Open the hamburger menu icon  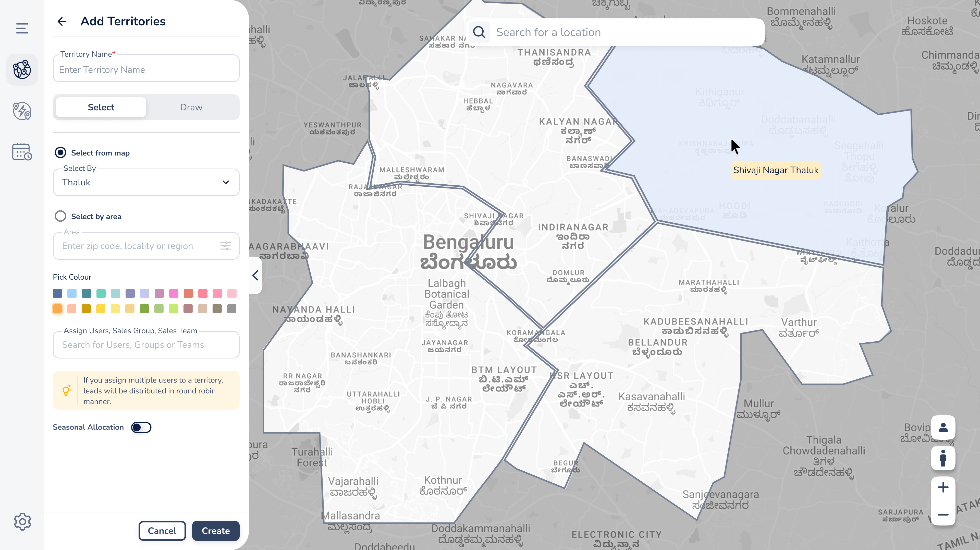[22, 28]
